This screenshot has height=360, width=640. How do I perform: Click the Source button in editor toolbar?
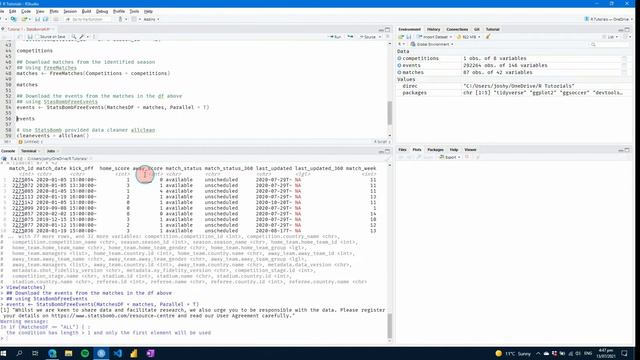tap(368, 37)
